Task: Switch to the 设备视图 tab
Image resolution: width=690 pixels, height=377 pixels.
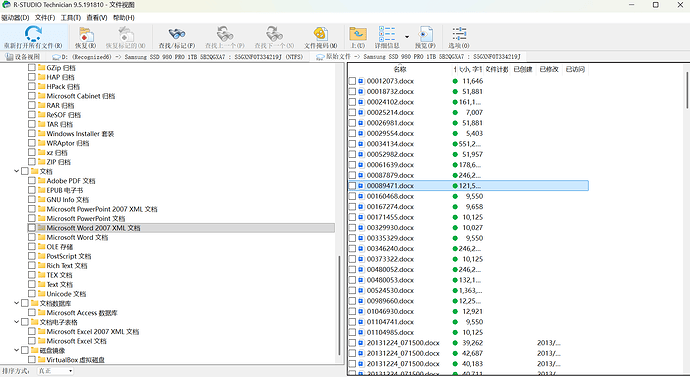Action: (x=23, y=57)
